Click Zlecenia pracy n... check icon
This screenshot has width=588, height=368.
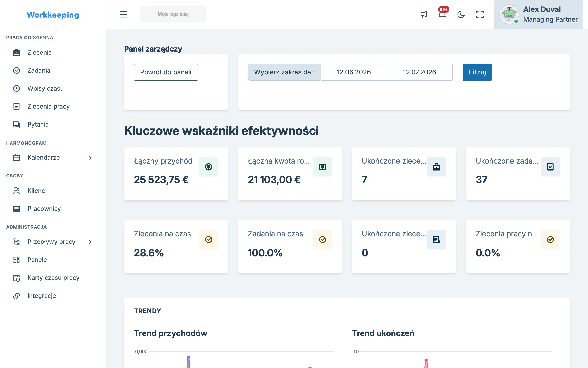point(550,239)
